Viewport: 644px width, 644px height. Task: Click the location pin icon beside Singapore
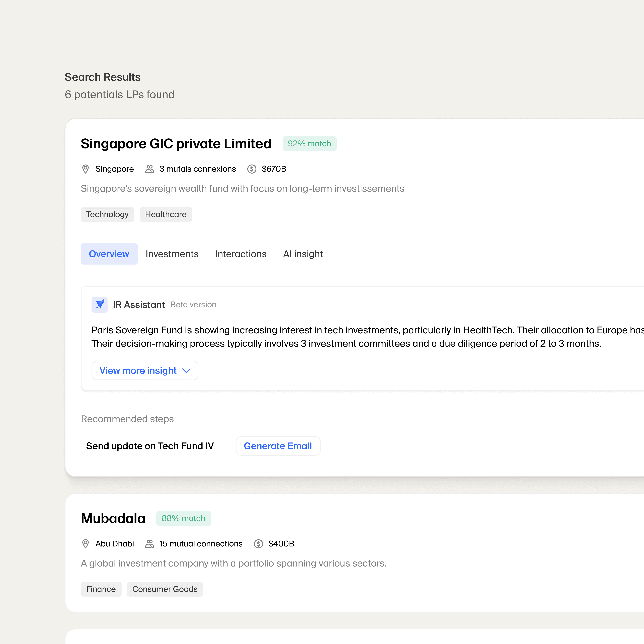85,169
